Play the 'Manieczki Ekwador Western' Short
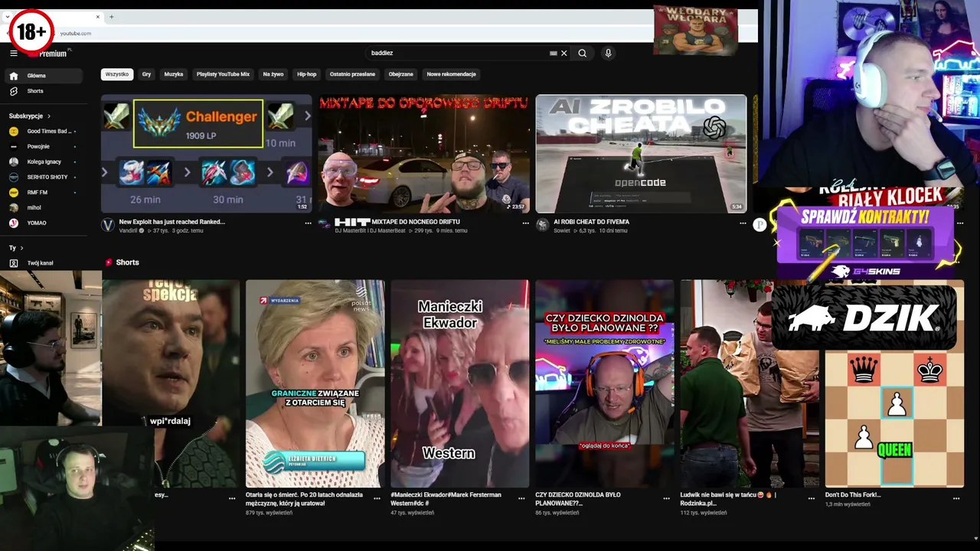The image size is (980, 551). pos(459,383)
